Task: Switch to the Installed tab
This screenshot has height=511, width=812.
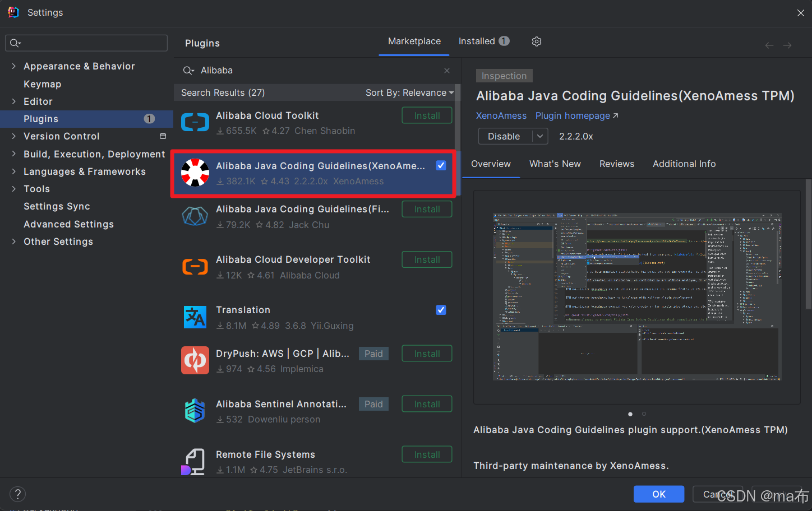Action: click(x=483, y=41)
